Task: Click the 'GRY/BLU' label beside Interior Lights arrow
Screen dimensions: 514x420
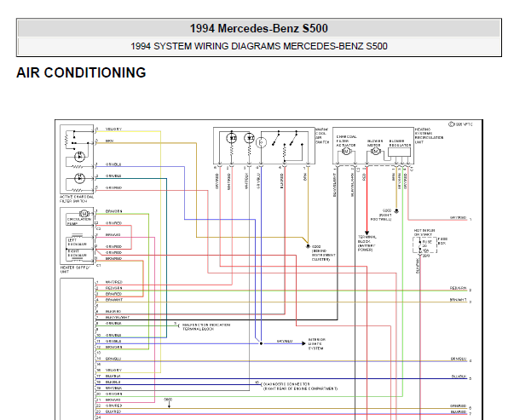Action: pos(284,341)
